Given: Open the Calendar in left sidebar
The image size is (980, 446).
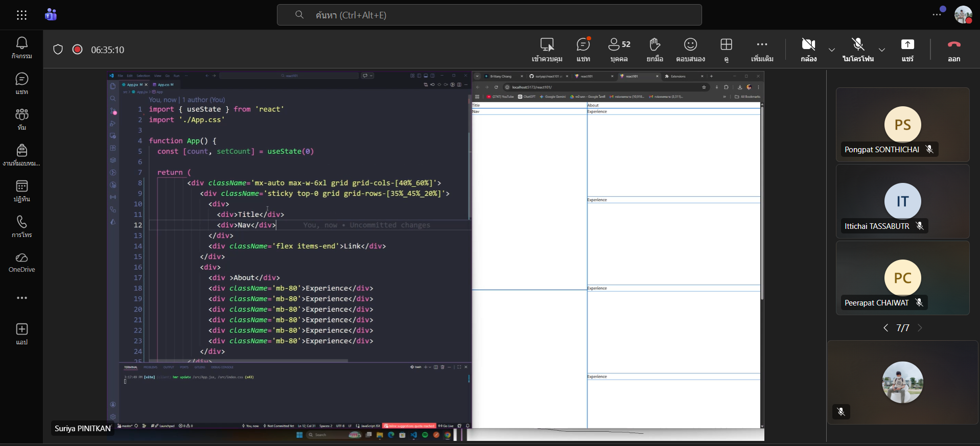Looking at the screenshot, I should pyautogui.click(x=21, y=191).
